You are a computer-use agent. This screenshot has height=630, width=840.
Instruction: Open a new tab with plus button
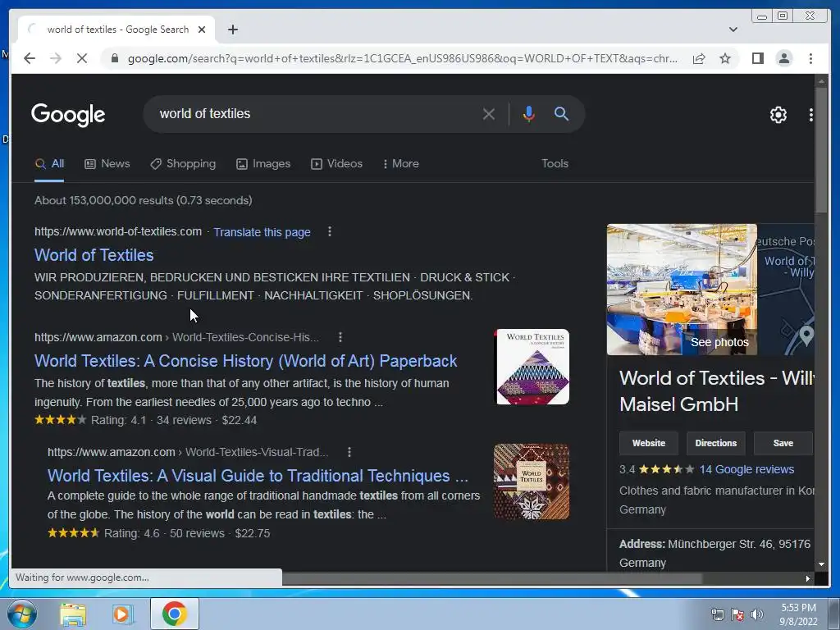tap(232, 30)
